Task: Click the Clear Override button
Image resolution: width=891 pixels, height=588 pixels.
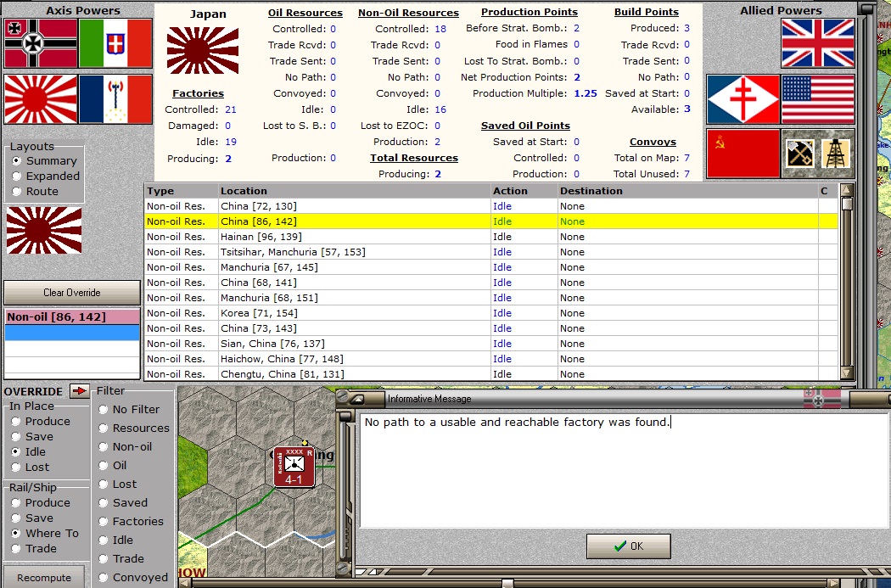Action: (x=72, y=293)
